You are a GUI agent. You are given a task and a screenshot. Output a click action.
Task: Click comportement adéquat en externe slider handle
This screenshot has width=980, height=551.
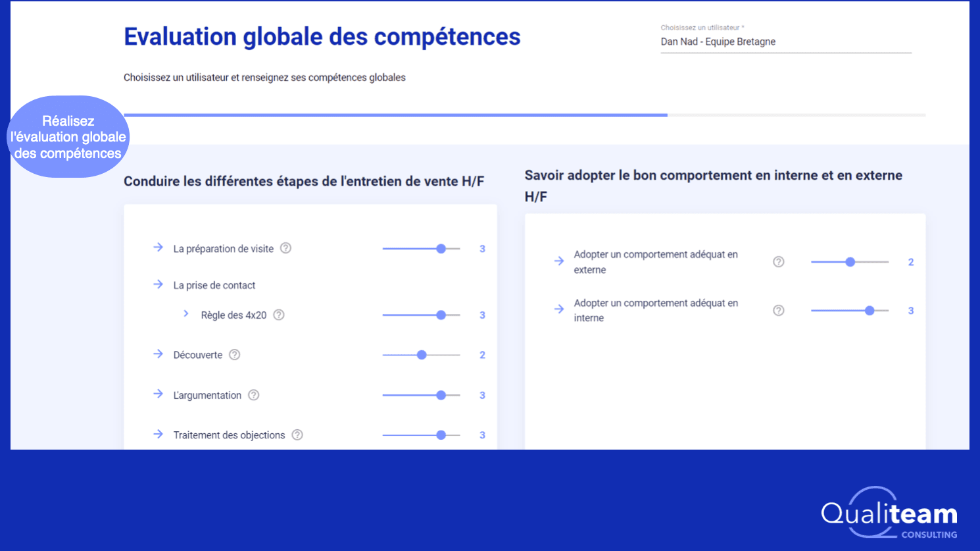(x=850, y=262)
